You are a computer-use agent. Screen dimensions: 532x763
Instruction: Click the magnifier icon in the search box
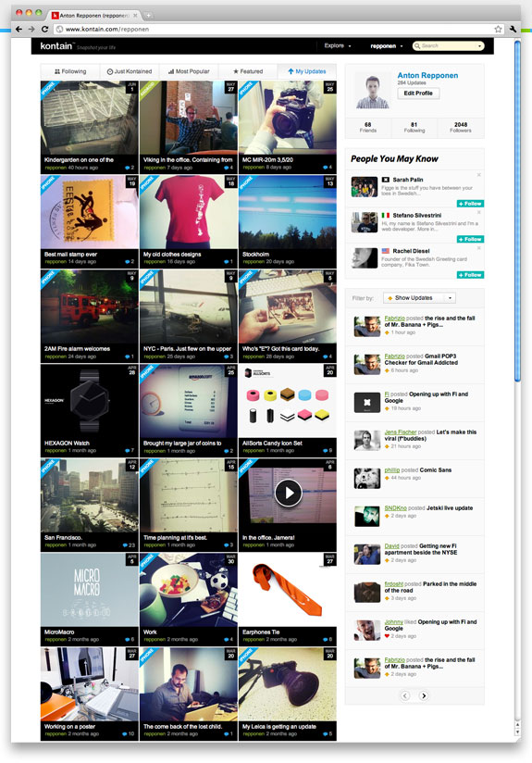(x=416, y=45)
